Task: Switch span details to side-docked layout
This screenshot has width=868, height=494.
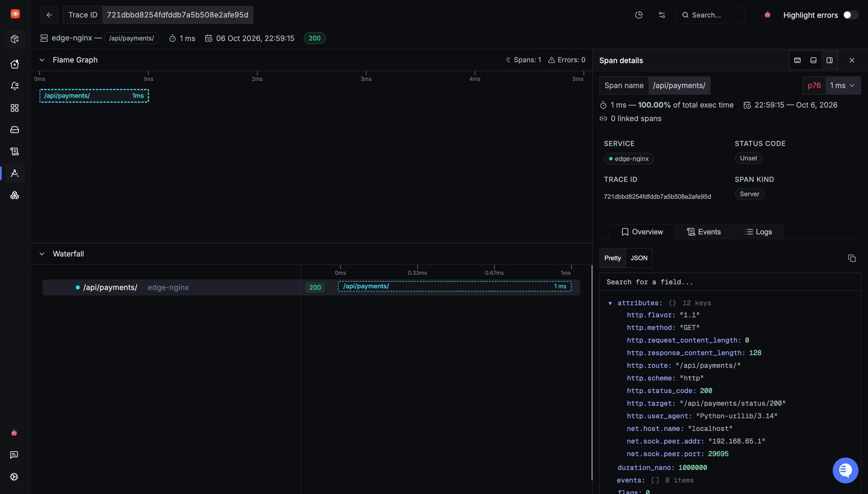Action: coord(829,60)
